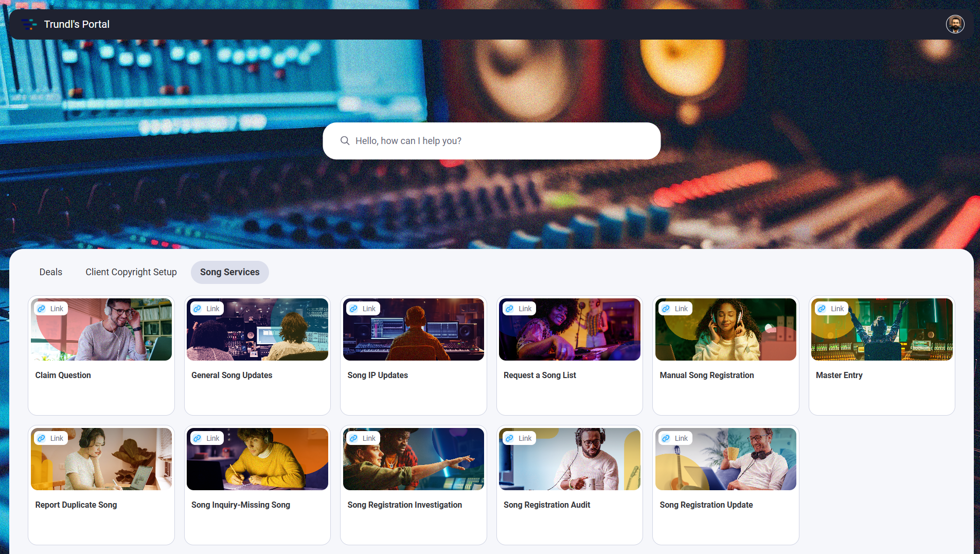Click the Link badge on Song IP Updates
This screenshot has height=554, width=980.
coord(363,309)
